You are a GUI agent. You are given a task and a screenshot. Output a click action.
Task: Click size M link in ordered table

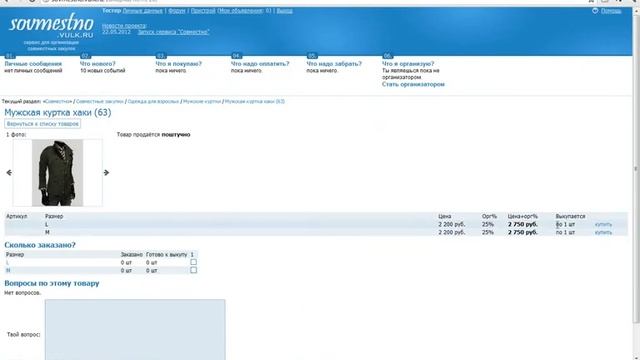pos(8,270)
